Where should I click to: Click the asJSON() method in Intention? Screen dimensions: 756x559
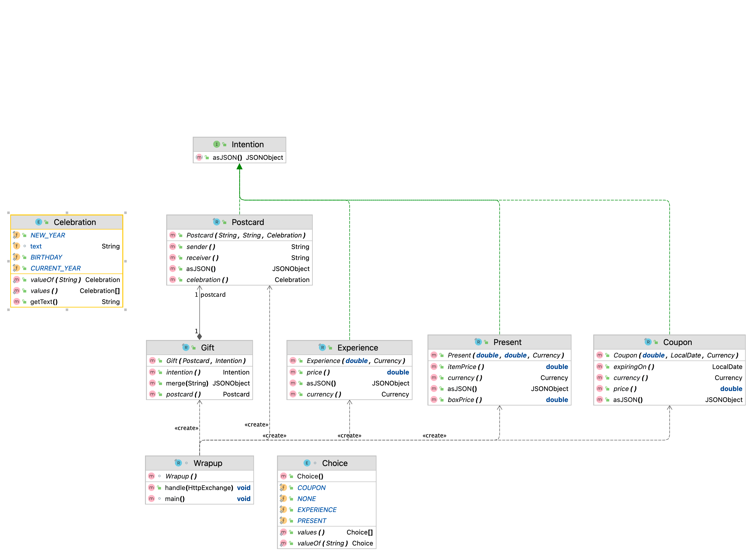[227, 158]
